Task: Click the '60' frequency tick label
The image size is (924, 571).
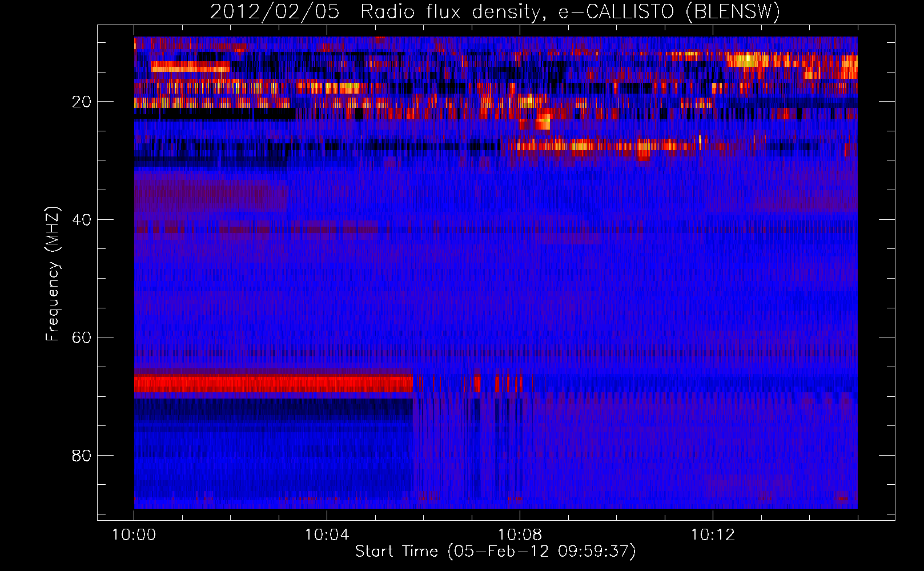Action: tap(82, 337)
